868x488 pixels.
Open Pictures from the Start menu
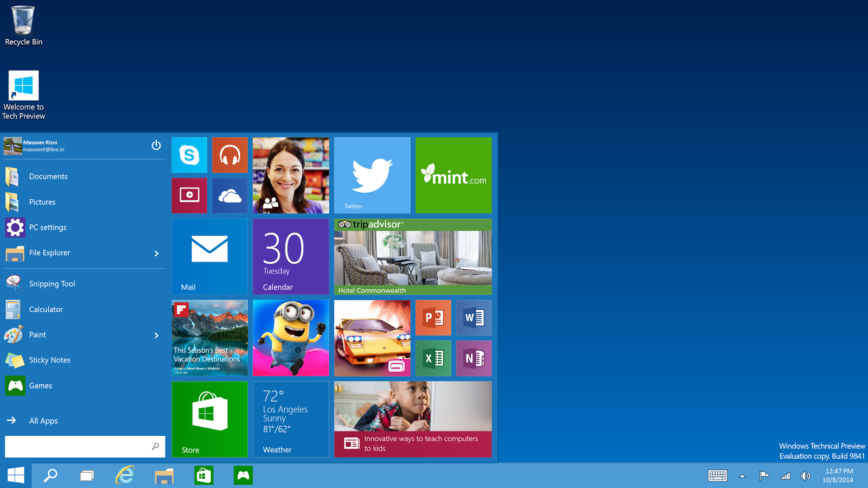(84, 202)
